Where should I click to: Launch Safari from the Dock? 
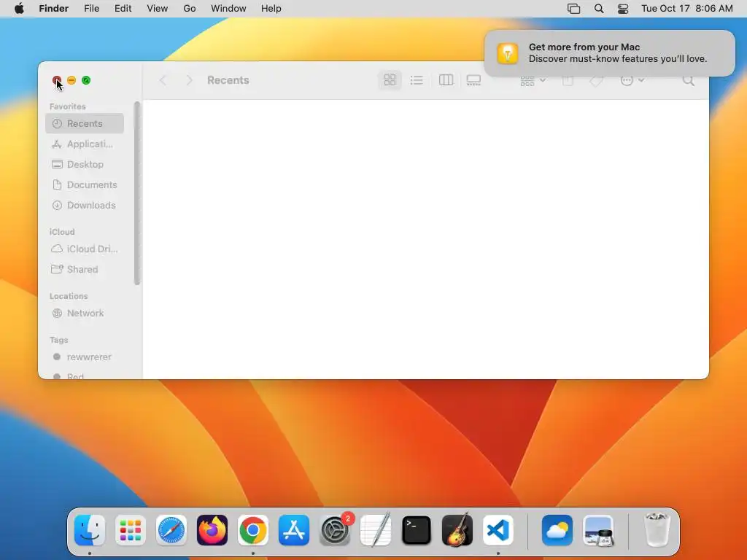171,530
